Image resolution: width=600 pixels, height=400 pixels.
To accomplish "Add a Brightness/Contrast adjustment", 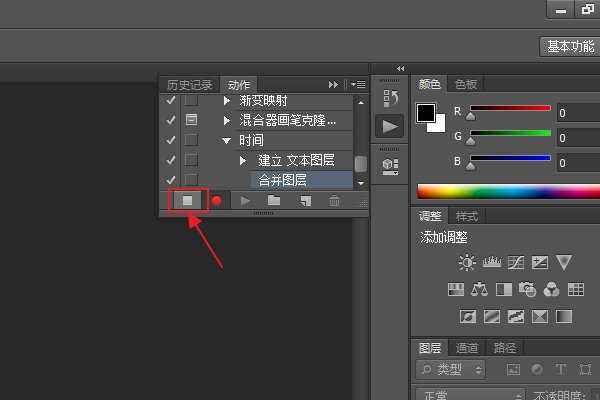I will tap(467, 263).
